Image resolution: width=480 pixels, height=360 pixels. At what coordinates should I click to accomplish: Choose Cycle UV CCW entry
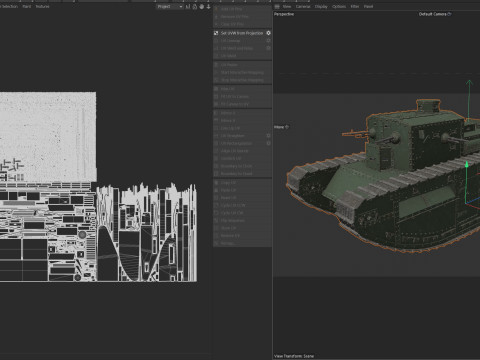point(242,205)
